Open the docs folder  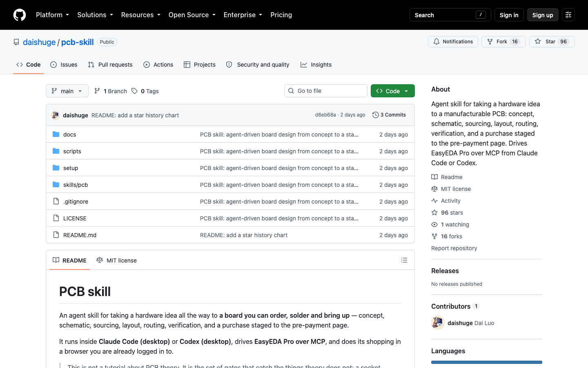click(x=70, y=135)
